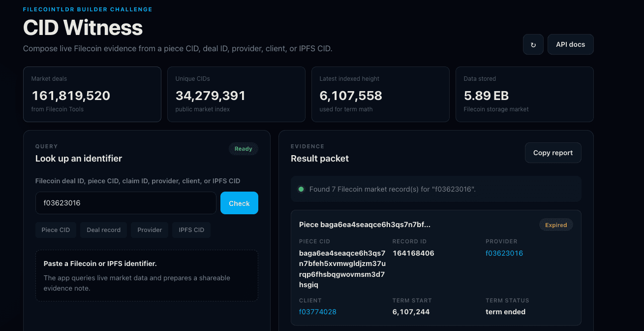Click the 161,819,520 market deals value
644x331 pixels.
point(71,96)
